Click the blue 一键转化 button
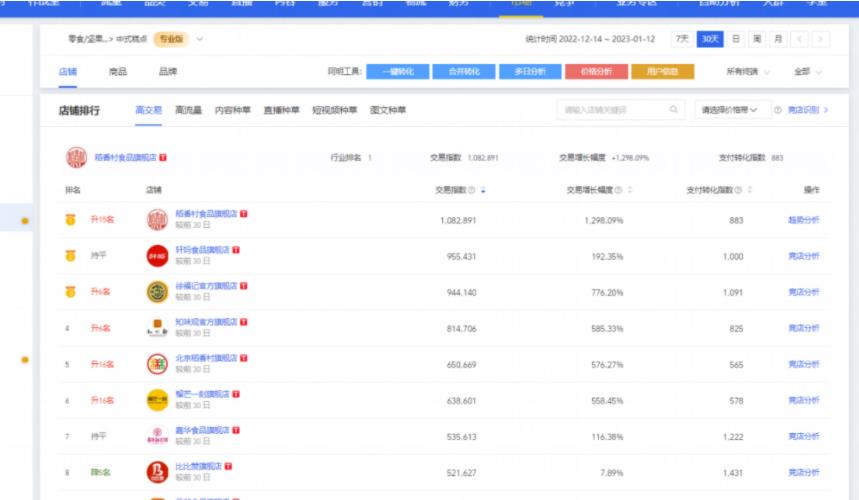This screenshot has width=859, height=500. tap(397, 72)
